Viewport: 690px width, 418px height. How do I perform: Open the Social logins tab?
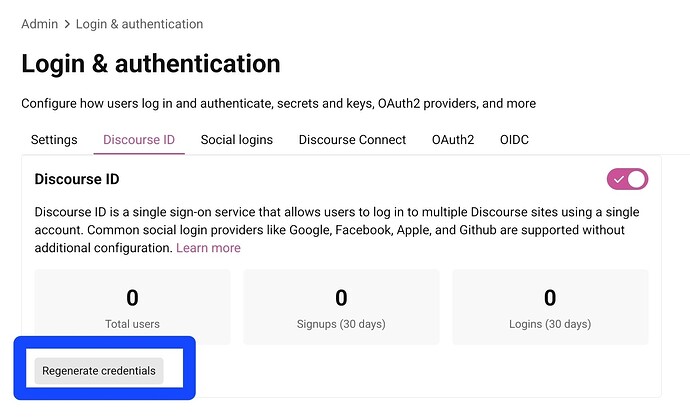pos(237,139)
